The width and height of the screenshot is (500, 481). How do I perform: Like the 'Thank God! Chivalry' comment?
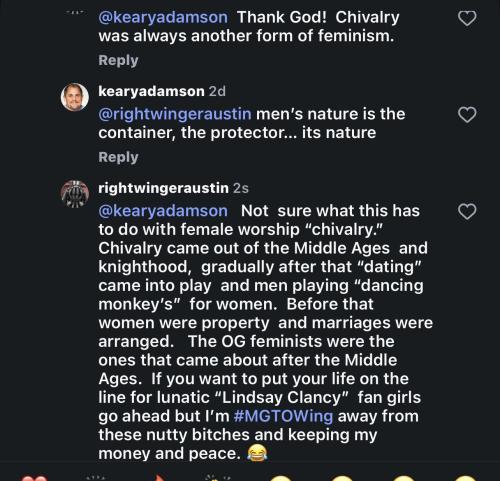(467, 18)
